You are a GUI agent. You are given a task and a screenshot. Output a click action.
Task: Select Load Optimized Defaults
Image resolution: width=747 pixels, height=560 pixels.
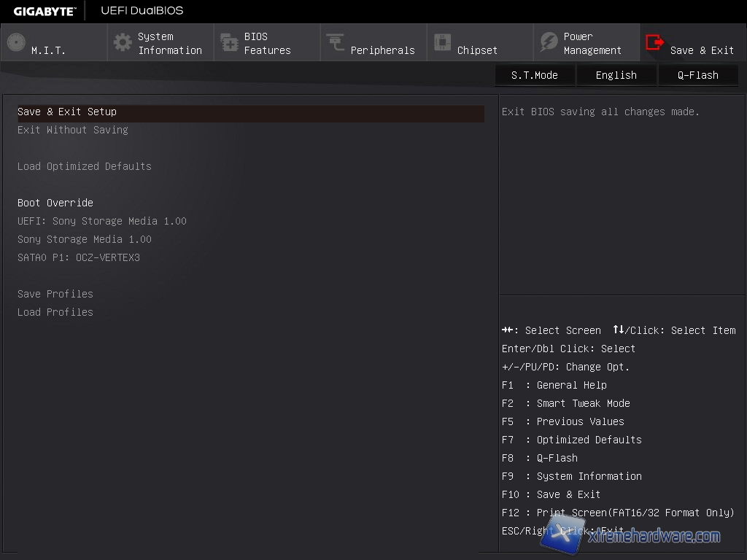tap(85, 166)
